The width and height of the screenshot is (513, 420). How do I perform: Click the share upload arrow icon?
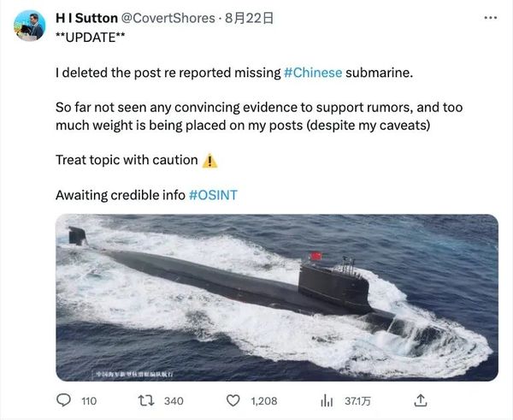tap(421, 400)
